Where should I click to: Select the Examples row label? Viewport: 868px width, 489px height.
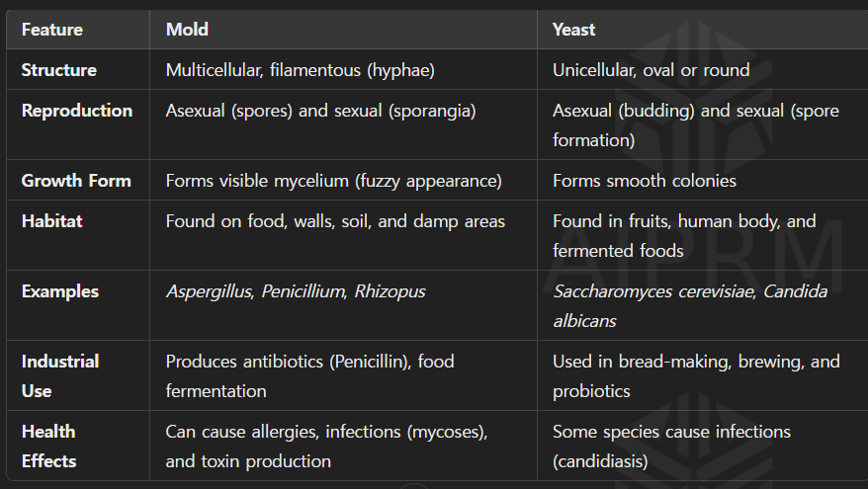tap(60, 291)
